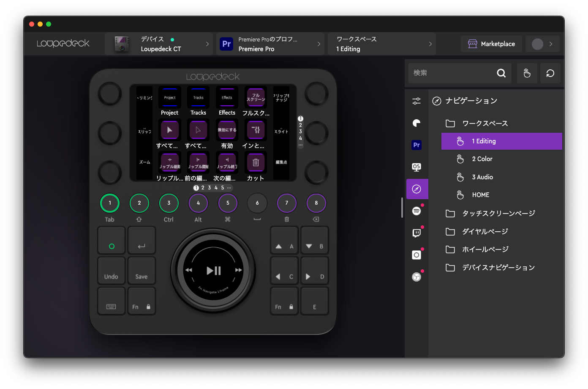This screenshot has width=588, height=389.
Task: Click the panel scrollbar handle left of the sidebar
Action: (402, 208)
